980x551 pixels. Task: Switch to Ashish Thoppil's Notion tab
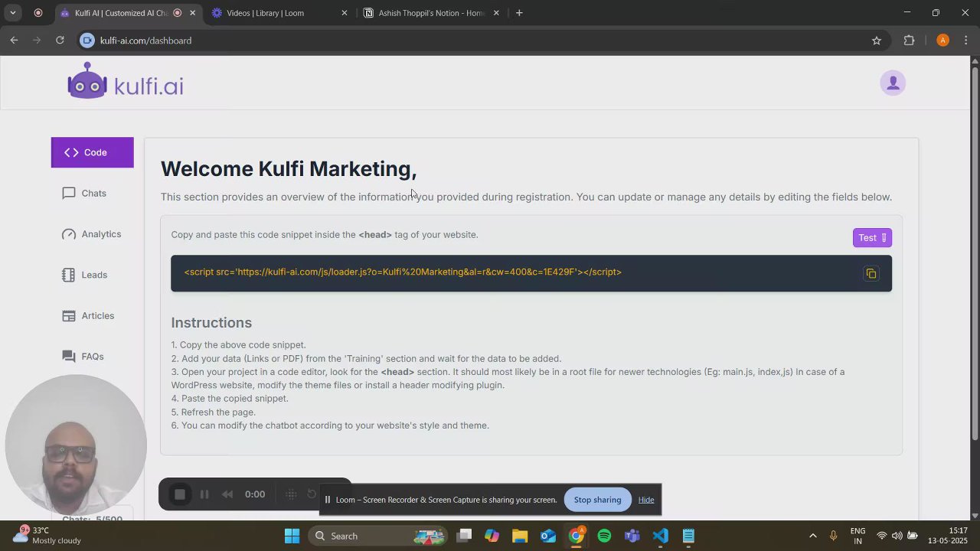(x=431, y=13)
